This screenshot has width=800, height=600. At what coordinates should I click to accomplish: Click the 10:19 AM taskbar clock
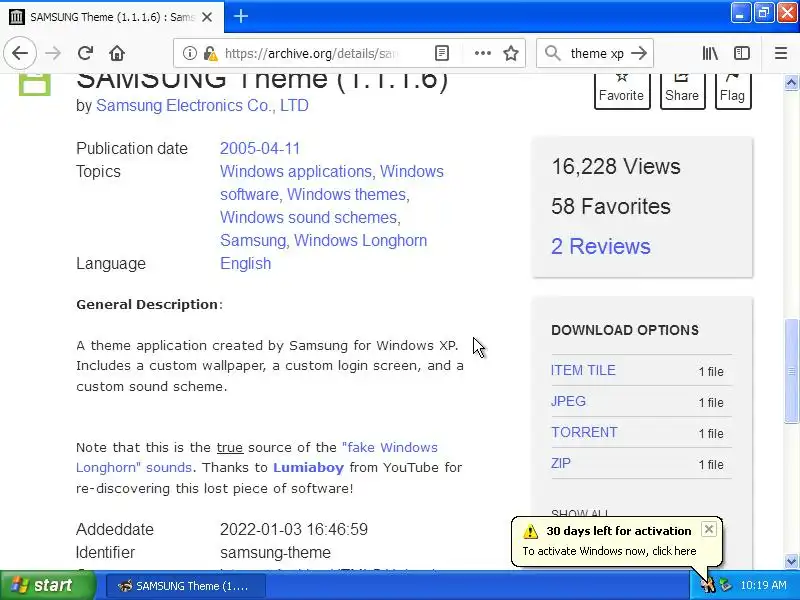pyautogui.click(x=763, y=585)
